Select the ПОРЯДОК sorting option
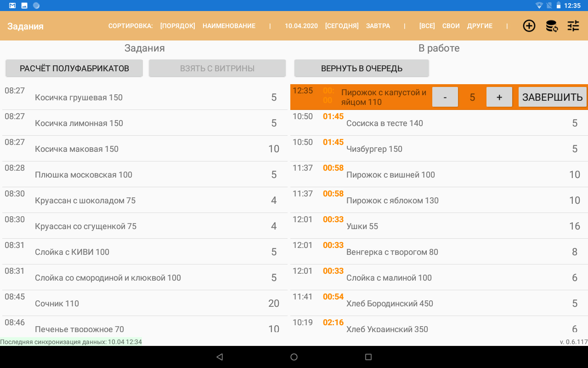 [x=177, y=26]
